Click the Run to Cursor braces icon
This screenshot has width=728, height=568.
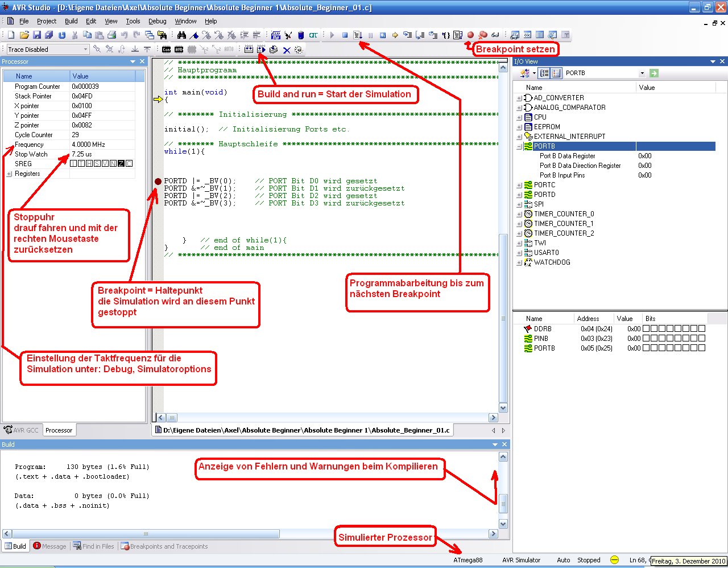446,35
